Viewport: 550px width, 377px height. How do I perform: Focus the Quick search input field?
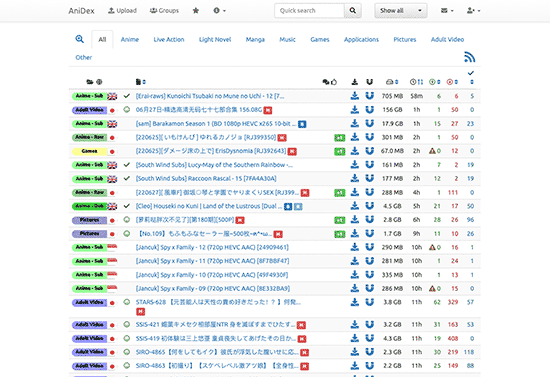(309, 11)
